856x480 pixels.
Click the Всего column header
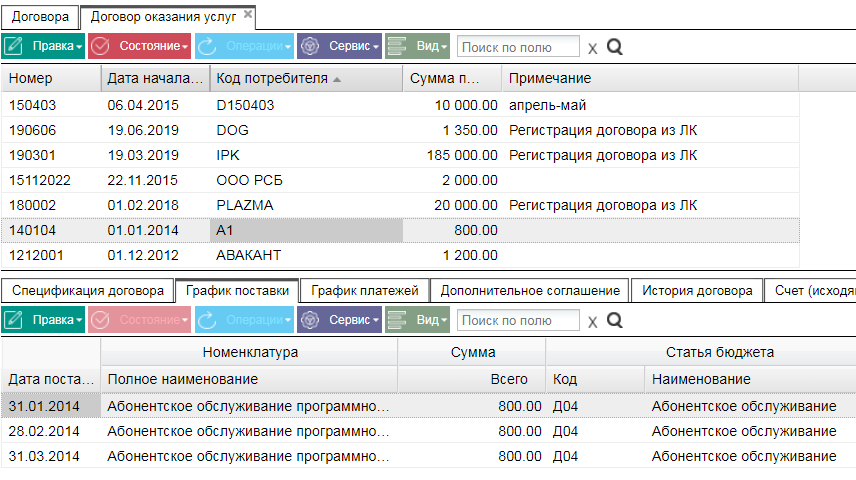pyautogui.click(x=472, y=379)
